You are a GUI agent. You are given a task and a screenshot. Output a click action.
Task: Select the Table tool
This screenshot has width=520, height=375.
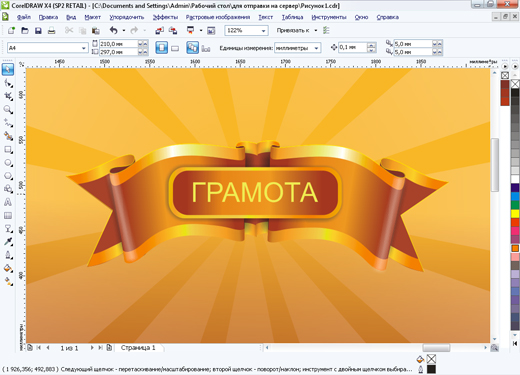point(8,216)
